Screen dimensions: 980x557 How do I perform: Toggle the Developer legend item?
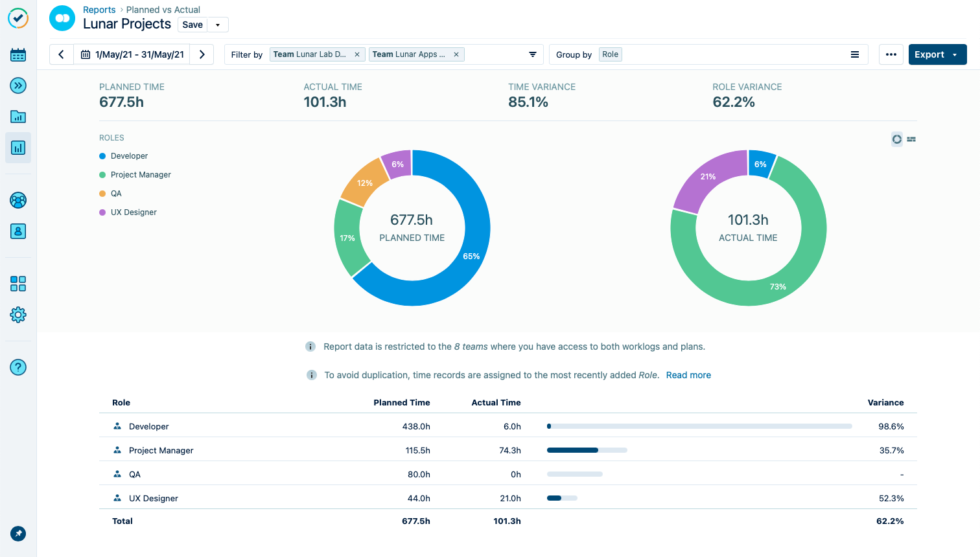pyautogui.click(x=129, y=156)
